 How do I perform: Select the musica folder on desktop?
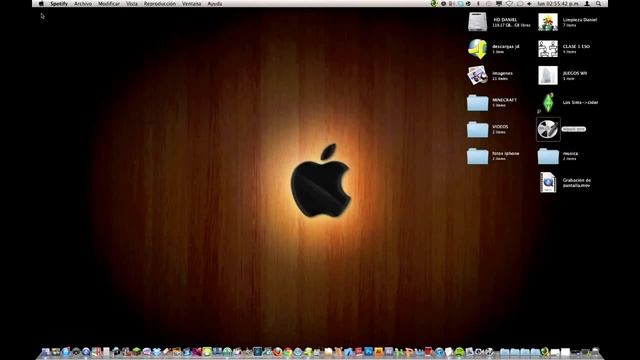tap(548, 156)
